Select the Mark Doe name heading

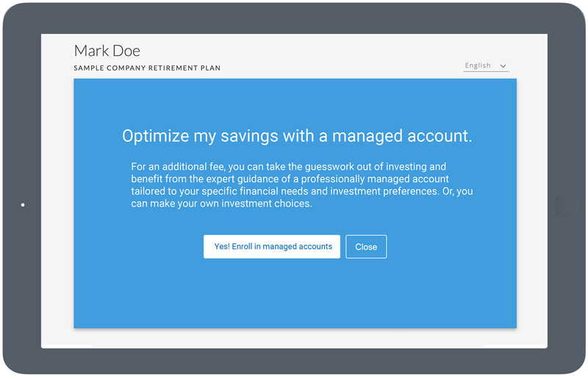point(107,51)
